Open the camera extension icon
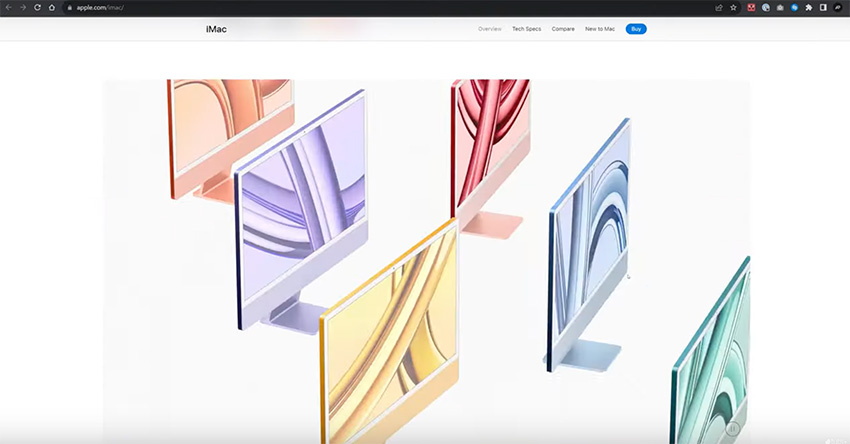Viewport: 850px width, 444px height. (780, 8)
